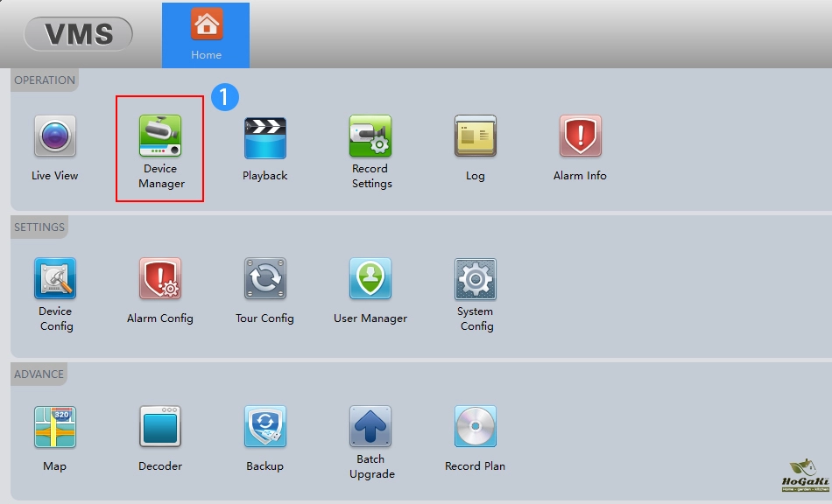This screenshot has height=504, width=832.
Task: Click the VMS logo button
Action: click(79, 34)
